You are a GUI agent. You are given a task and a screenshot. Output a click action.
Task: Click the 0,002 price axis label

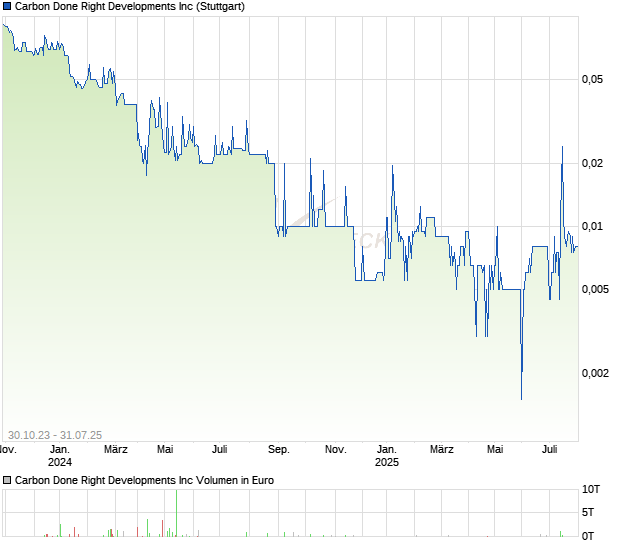(595, 373)
